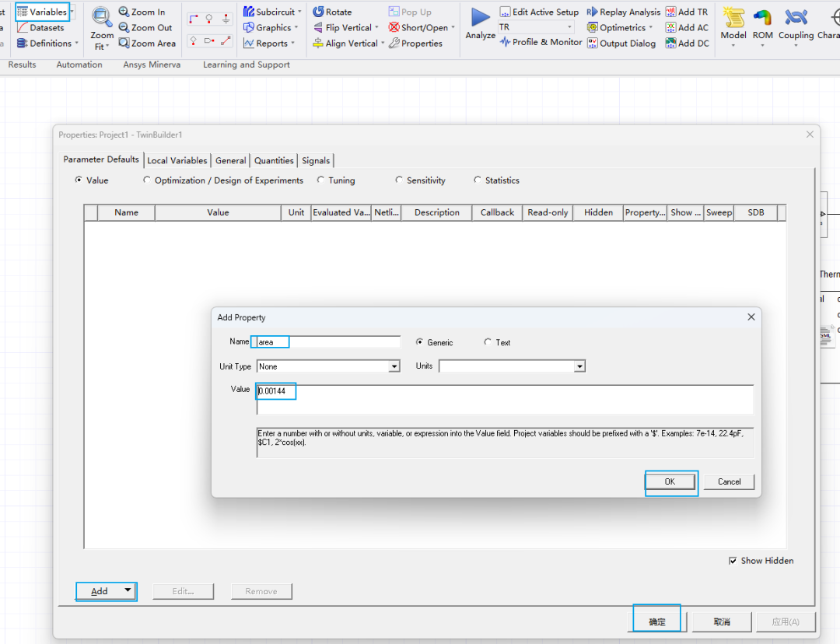Screen dimensions: 840x644
Task: Switch to the Local Variables tab
Action: pos(177,161)
